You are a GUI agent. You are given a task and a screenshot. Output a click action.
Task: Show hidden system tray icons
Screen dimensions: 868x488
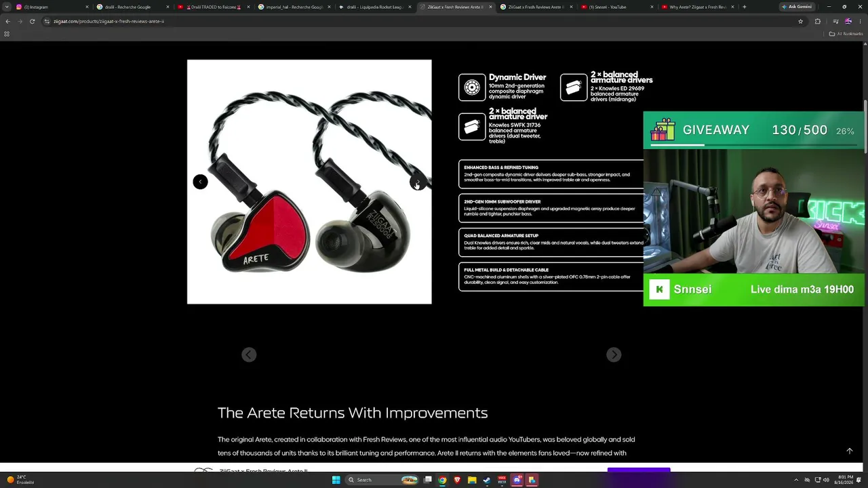tap(796, 480)
